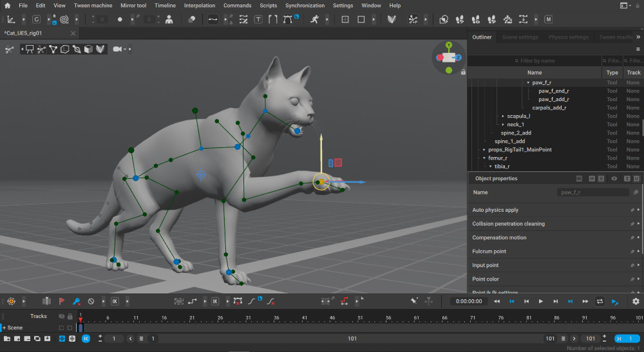Viewport: 644px width, 352px height.
Task: Click the Name field showing paw_f_r
Action: tap(593, 192)
